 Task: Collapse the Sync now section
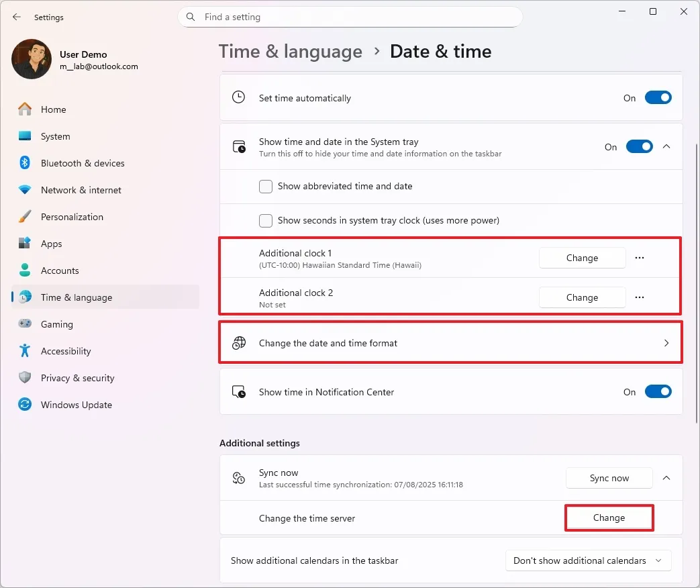click(x=666, y=478)
